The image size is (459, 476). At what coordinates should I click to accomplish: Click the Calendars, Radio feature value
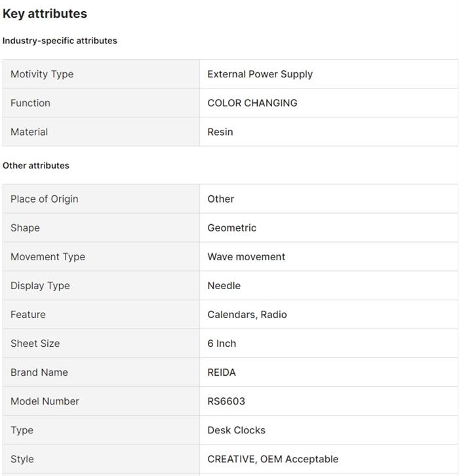pyautogui.click(x=247, y=315)
